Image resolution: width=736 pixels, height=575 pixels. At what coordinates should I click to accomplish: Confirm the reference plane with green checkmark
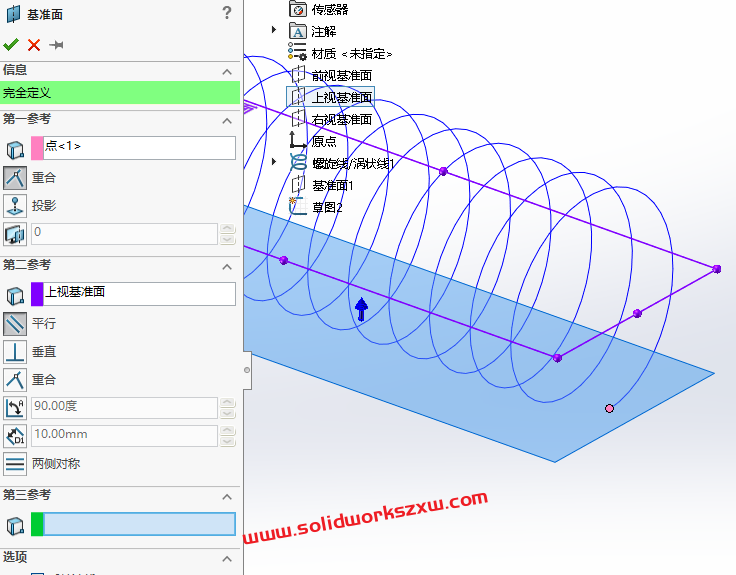(x=11, y=45)
